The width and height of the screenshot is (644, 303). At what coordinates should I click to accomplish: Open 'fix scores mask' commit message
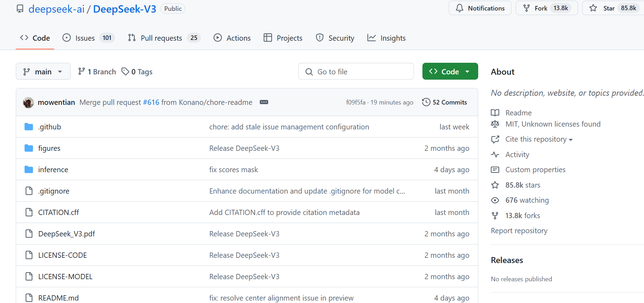click(233, 169)
